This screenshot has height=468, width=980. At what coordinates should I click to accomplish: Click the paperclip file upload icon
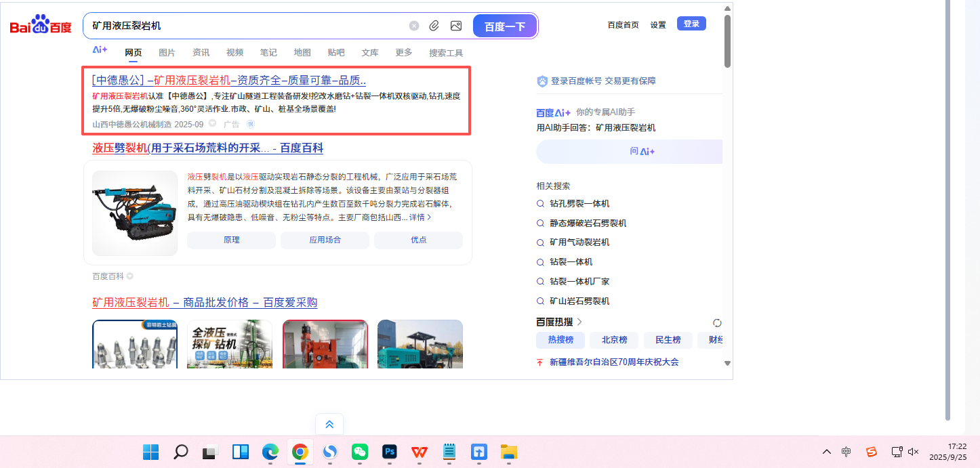434,26
